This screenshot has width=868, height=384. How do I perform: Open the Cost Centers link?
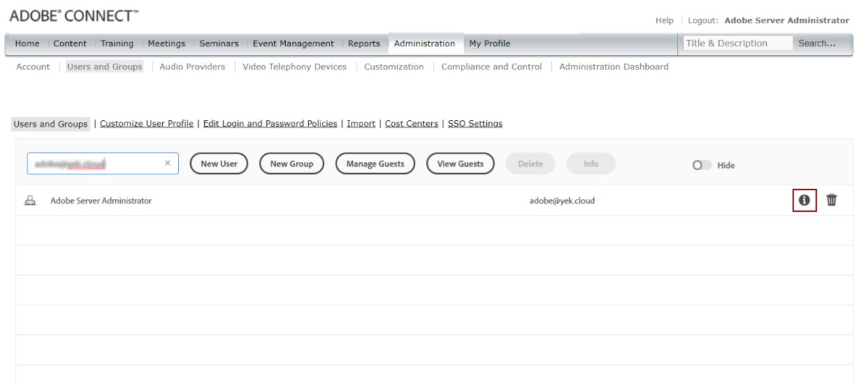tap(412, 124)
